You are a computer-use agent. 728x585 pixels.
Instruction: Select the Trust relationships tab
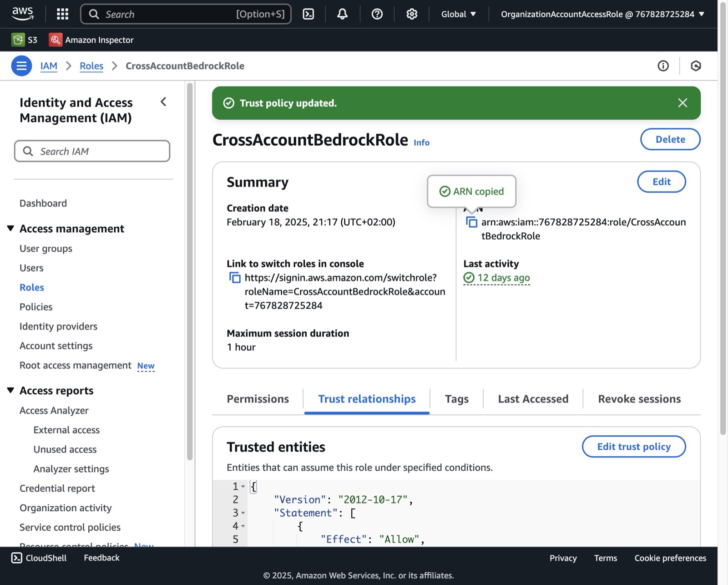tap(367, 399)
